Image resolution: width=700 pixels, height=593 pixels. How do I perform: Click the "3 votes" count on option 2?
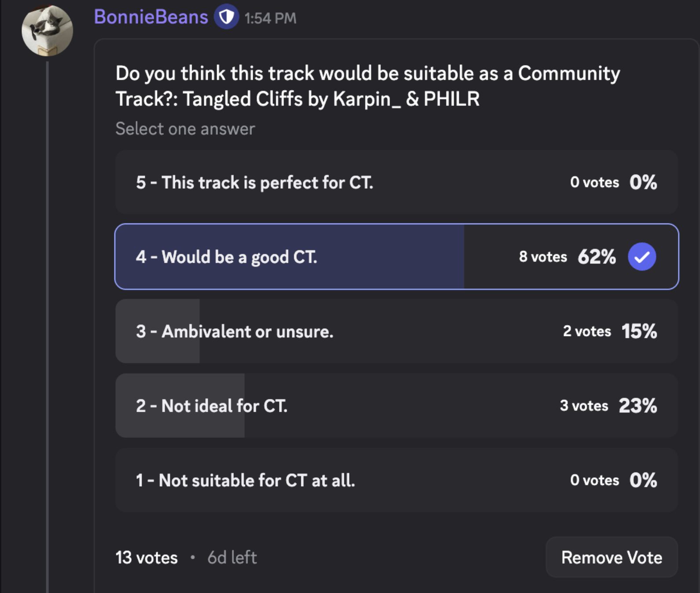584,406
